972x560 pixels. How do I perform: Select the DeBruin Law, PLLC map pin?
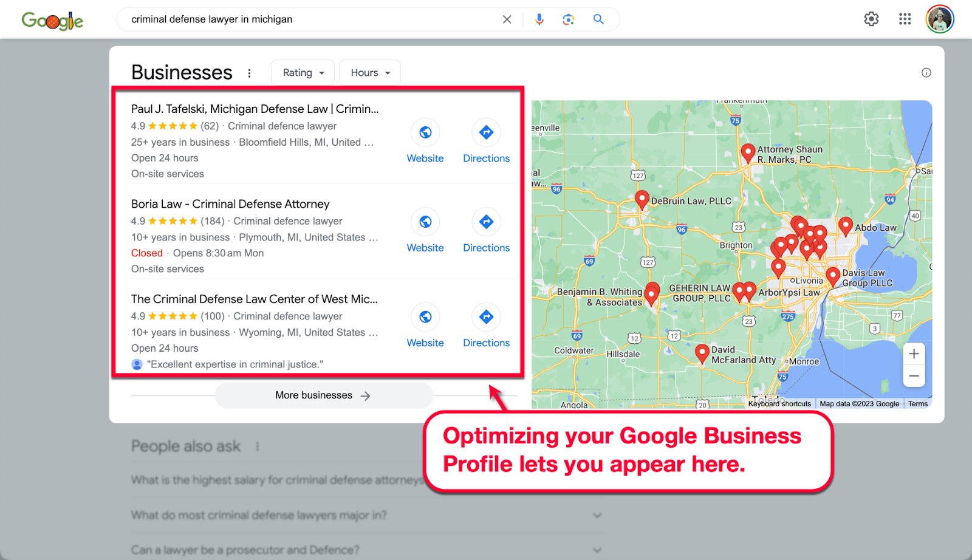pos(642,199)
